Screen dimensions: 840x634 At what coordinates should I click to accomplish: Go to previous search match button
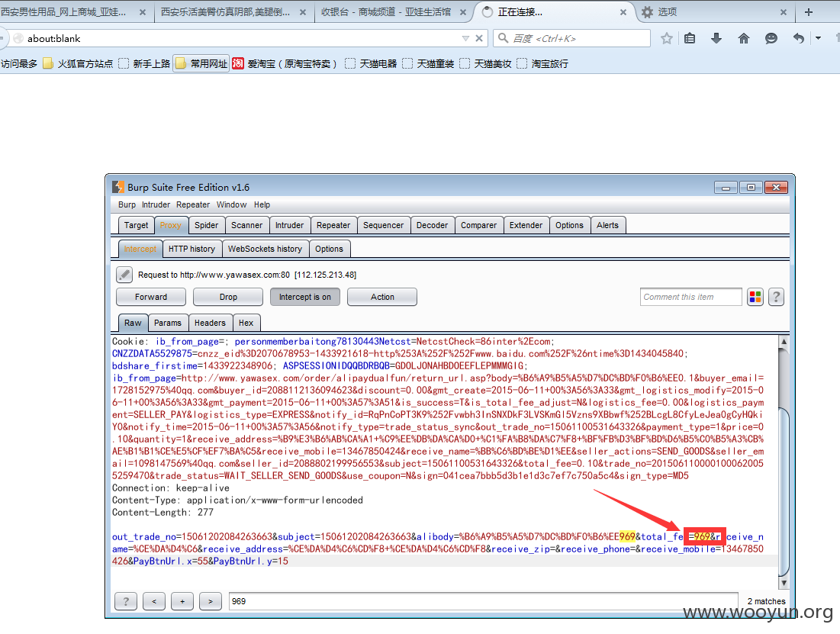tap(154, 601)
